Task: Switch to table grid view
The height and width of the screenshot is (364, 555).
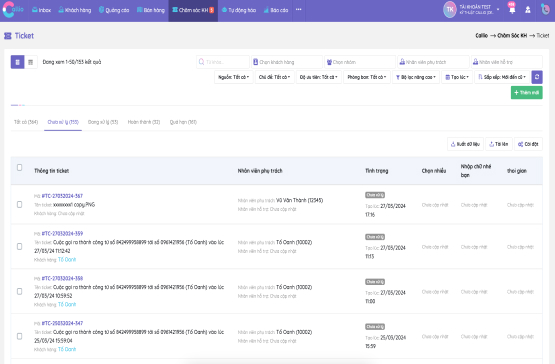Action: pos(31,62)
